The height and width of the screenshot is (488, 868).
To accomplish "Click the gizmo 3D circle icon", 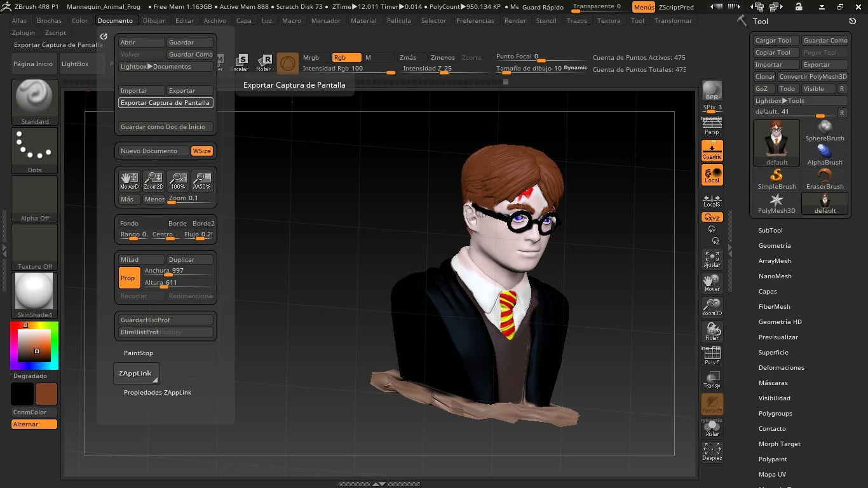I will tap(288, 63).
